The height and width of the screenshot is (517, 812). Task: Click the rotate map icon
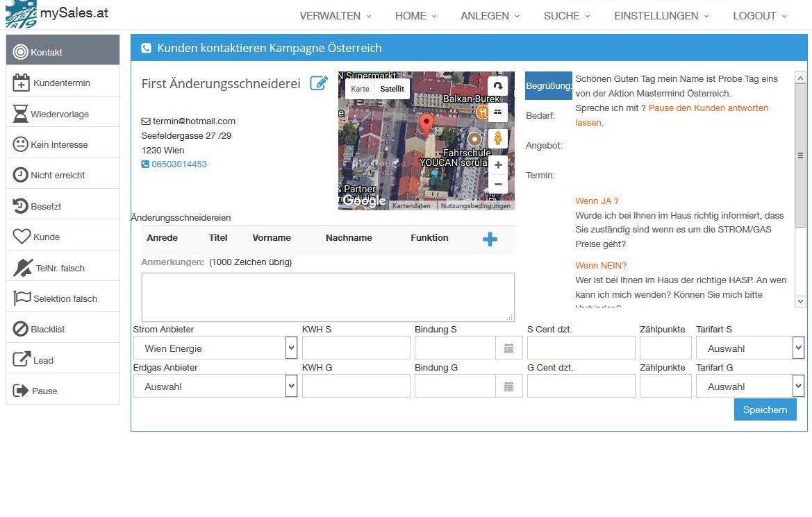(x=497, y=86)
